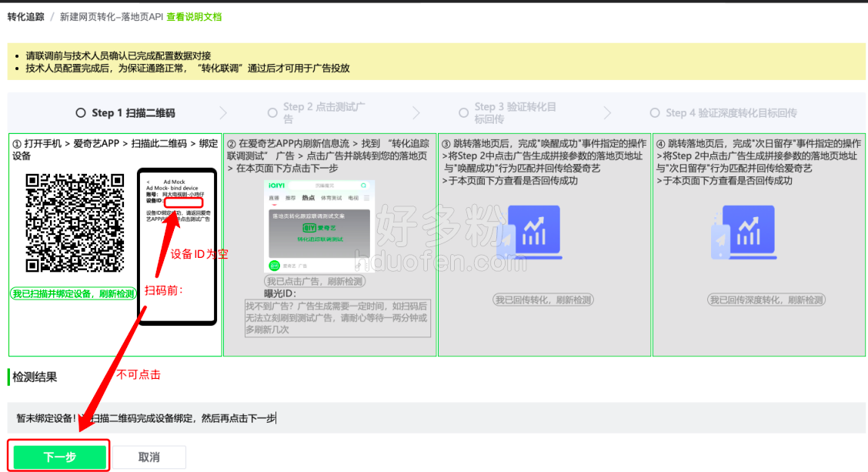Click the chart illustration in Step 4 panel

743,233
